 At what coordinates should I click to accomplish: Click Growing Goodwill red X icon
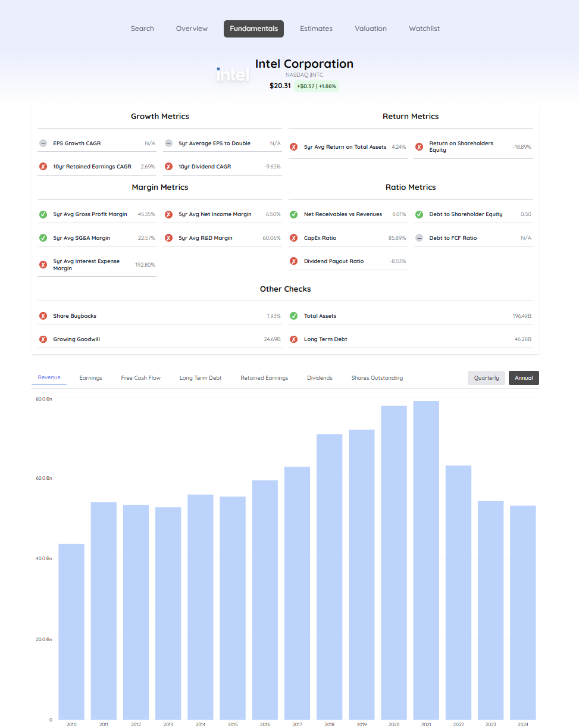pyautogui.click(x=43, y=339)
